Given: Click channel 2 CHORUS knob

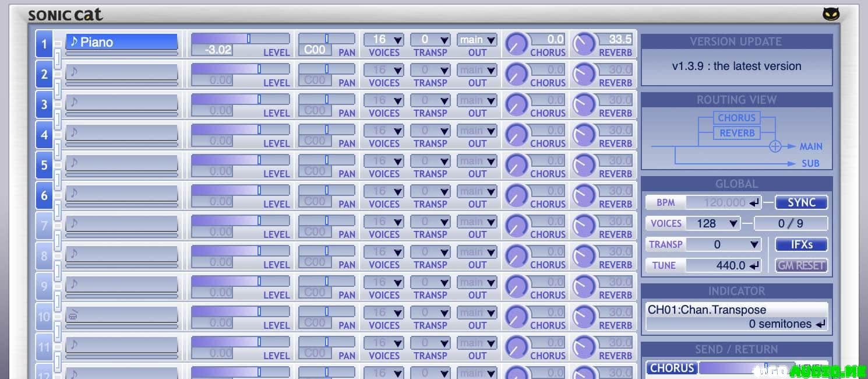Looking at the screenshot, I should (x=516, y=75).
